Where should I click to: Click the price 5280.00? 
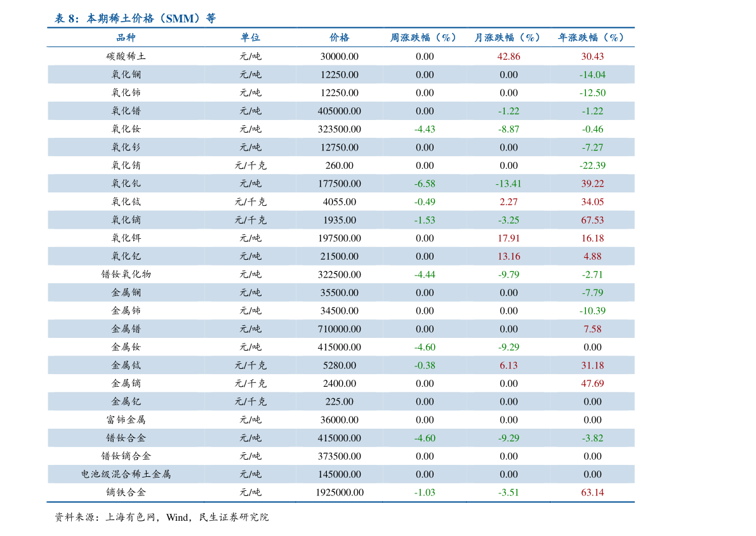[x=340, y=366]
